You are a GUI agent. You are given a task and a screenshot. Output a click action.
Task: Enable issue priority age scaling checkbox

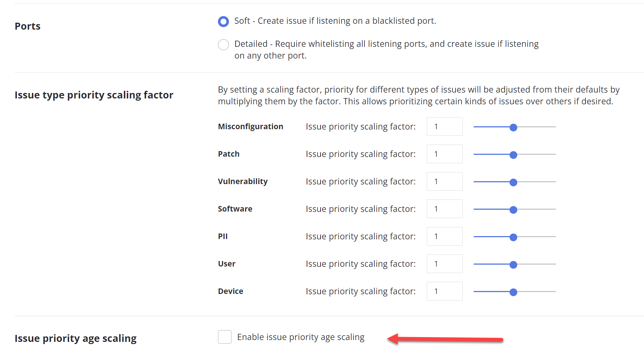225,337
